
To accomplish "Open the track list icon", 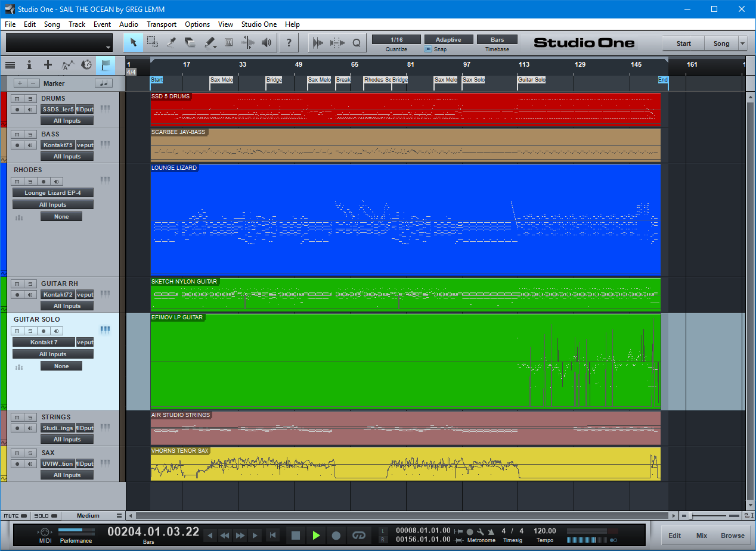I will click(x=10, y=65).
